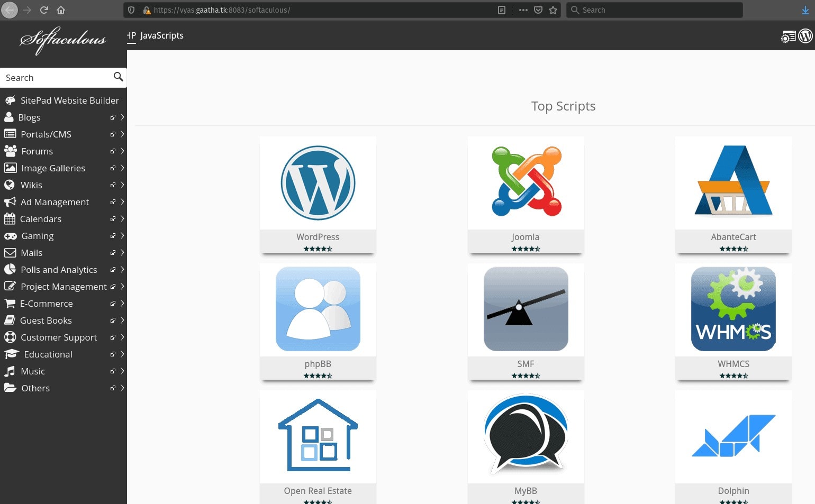815x504 pixels.
Task: Open the phpBB script icon
Action: coord(318,309)
